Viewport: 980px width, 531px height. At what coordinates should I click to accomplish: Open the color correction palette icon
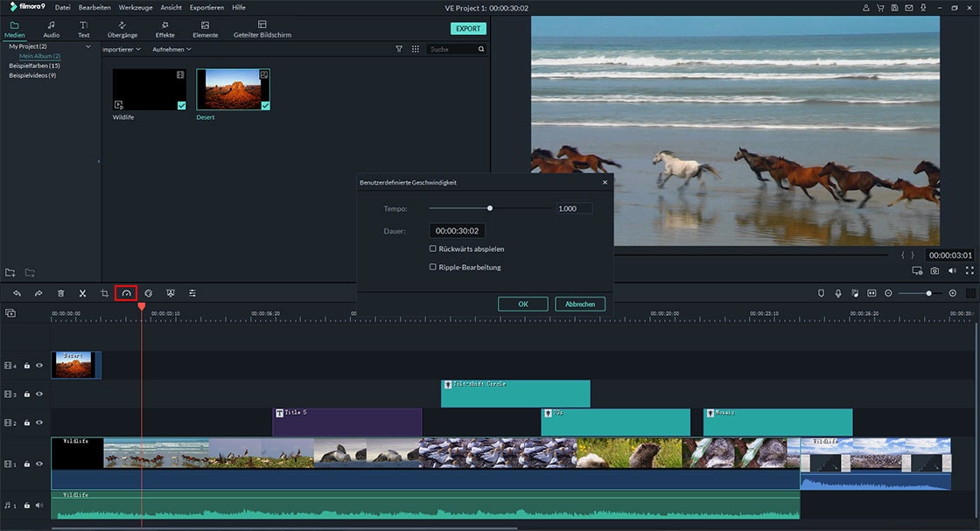(x=148, y=293)
